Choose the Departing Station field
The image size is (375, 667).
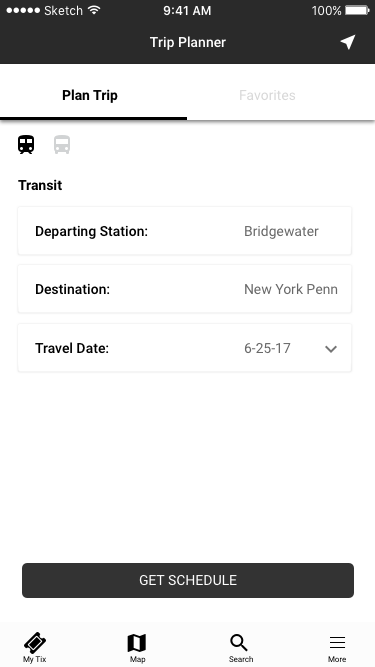(185, 231)
